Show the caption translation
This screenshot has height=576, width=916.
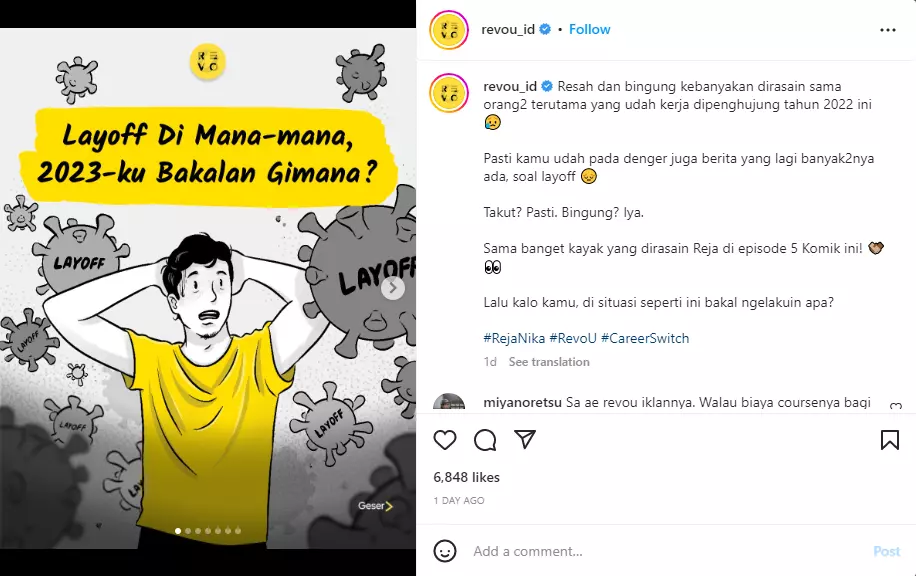549,362
